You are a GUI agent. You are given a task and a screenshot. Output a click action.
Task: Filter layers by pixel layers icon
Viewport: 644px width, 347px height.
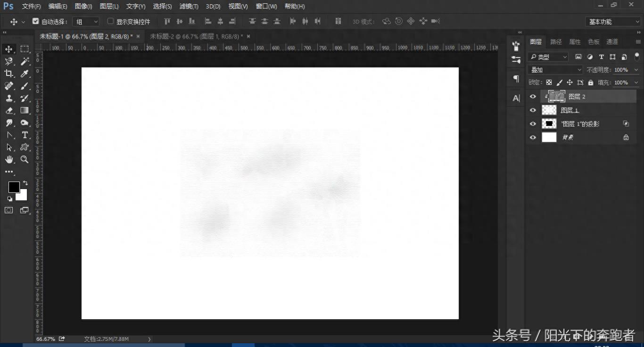[x=578, y=57]
